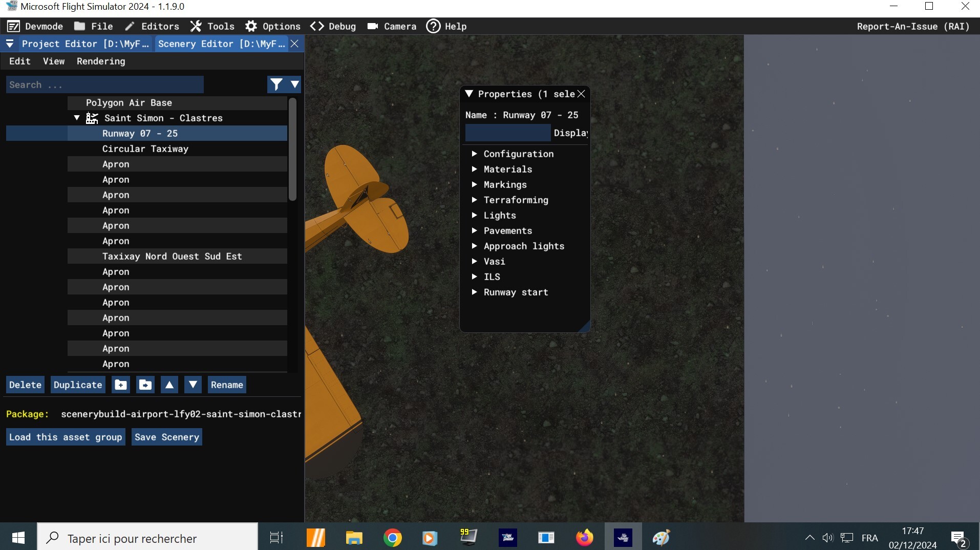The width and height of the screenshot is (980, 550).
Task: Show hidden system tray icons
Action: point(809,538)
